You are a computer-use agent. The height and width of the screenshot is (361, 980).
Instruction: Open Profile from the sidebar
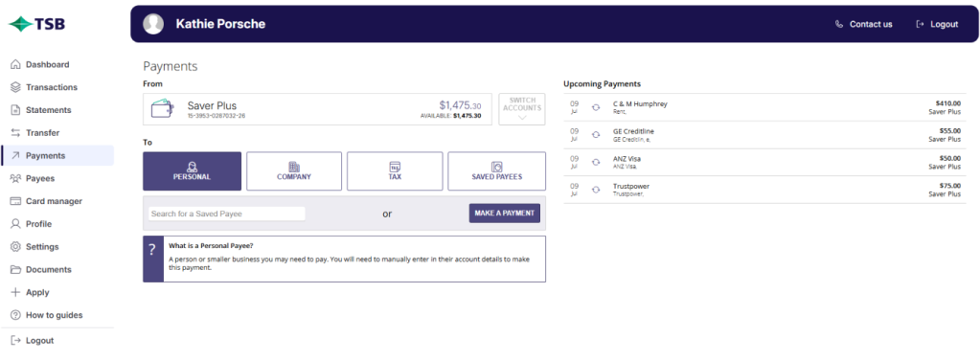click(57, 224)
